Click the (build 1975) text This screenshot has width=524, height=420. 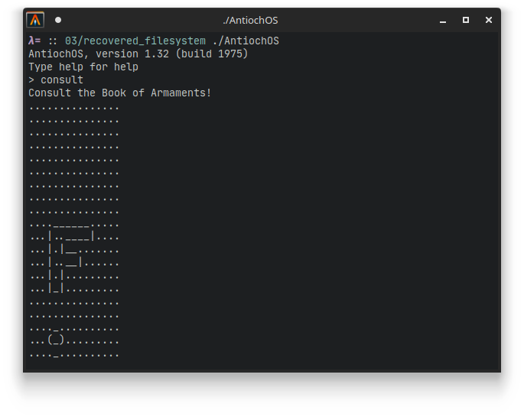tap(212, 54)
